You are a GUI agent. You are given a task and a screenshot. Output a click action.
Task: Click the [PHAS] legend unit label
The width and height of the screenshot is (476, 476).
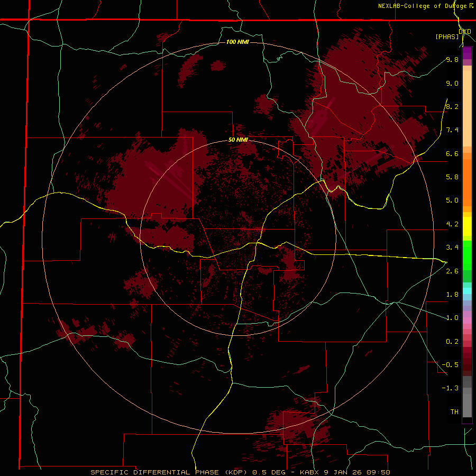447,36
